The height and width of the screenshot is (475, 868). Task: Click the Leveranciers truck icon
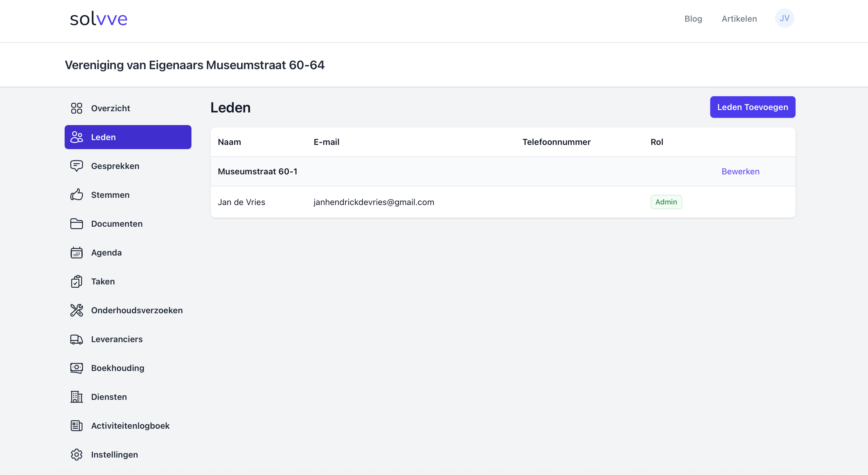pos(76,339)
